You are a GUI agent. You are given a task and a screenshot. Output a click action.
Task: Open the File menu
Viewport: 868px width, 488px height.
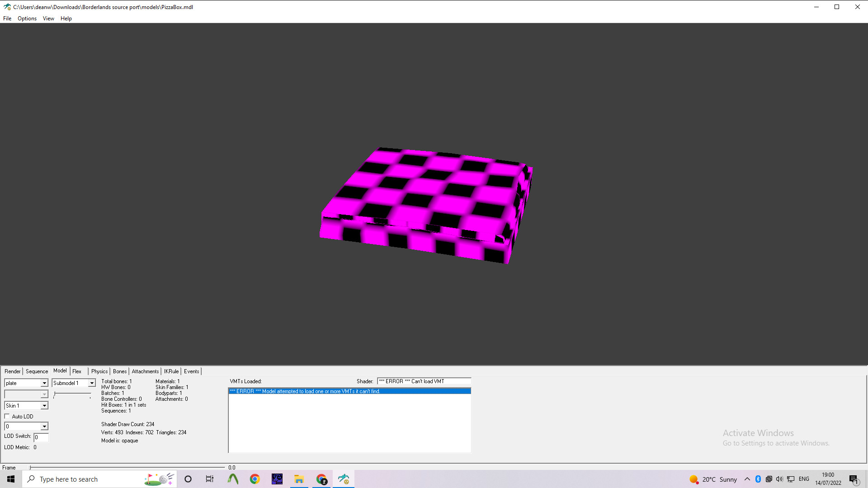(7, 19)
